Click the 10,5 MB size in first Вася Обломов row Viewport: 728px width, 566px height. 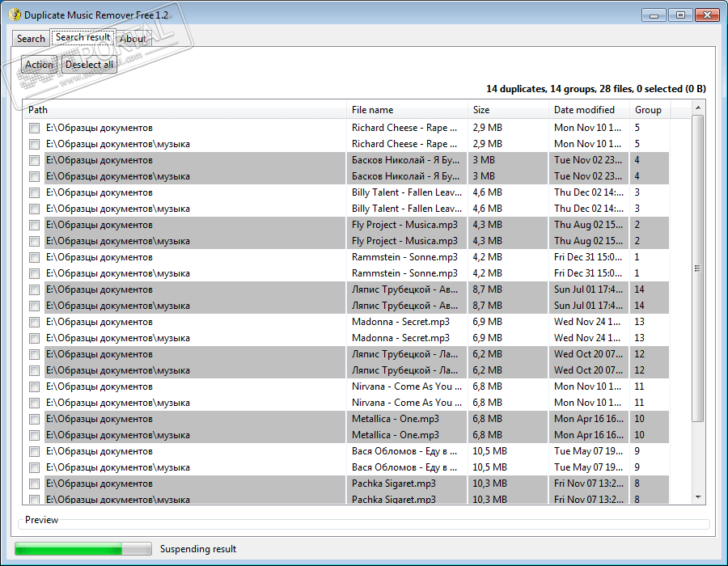[490, 451]
